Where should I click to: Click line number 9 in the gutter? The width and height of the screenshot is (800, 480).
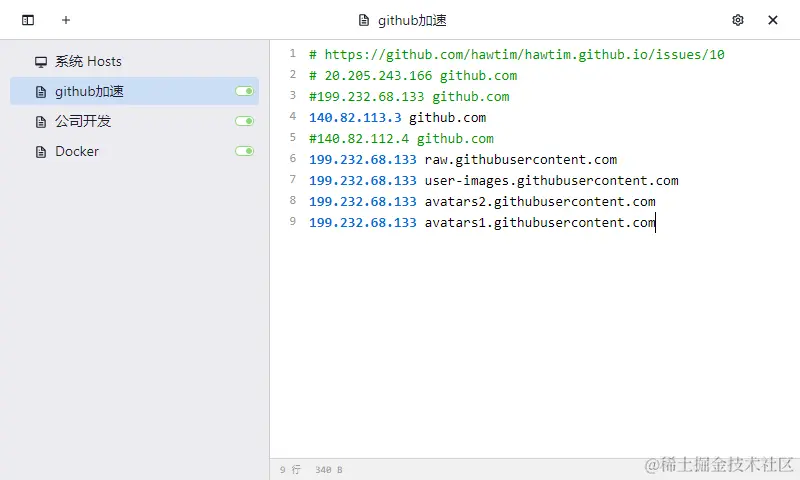(292, 221)
